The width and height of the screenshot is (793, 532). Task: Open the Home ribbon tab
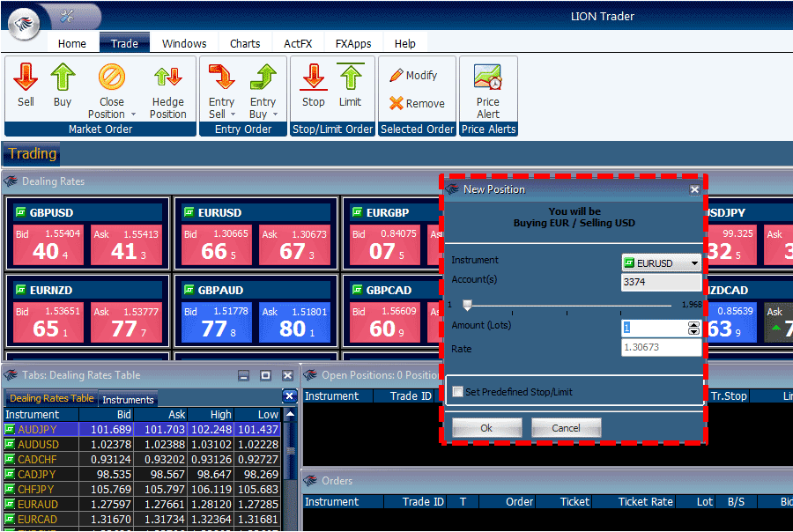coord(72,43)
